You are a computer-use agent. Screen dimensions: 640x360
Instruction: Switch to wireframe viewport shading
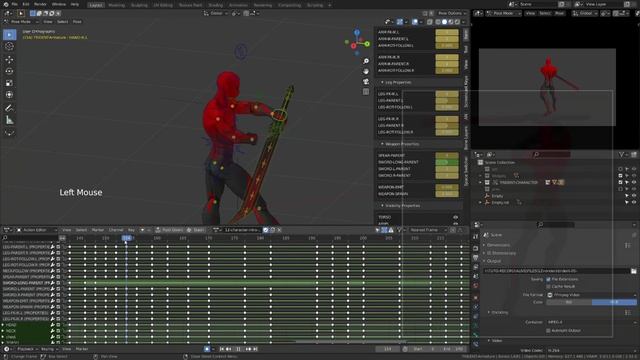click(438, 22)
